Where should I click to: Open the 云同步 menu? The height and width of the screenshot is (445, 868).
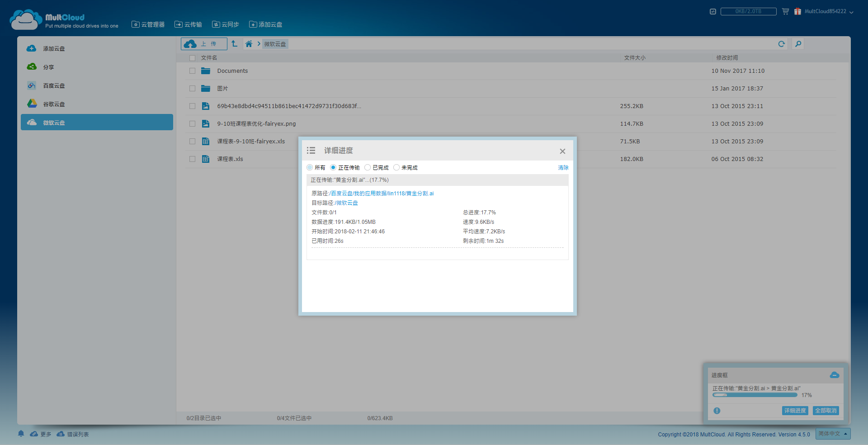[226, 24]
